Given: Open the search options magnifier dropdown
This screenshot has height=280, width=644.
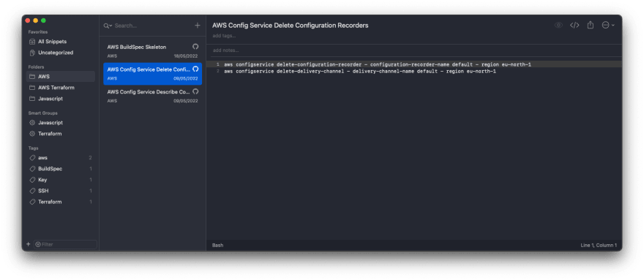Looking at the screenshot, I should pos(108,26).
